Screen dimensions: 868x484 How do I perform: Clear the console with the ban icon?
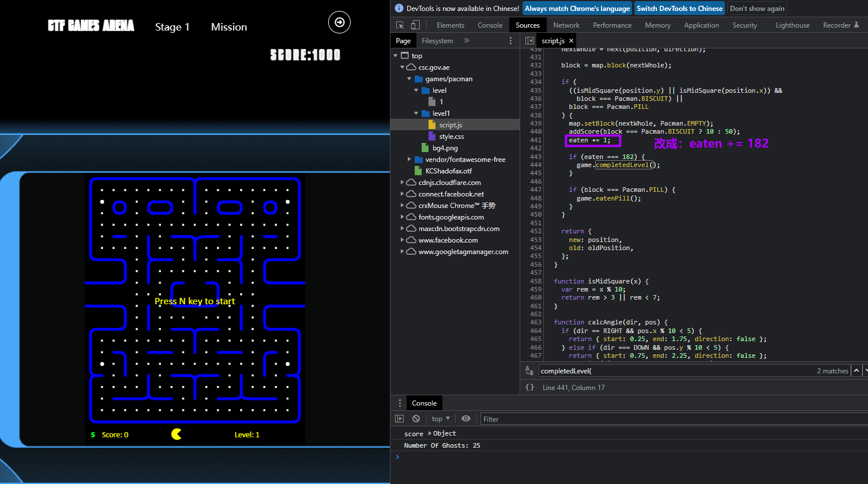pyautogui.click(x=416, y=419)
